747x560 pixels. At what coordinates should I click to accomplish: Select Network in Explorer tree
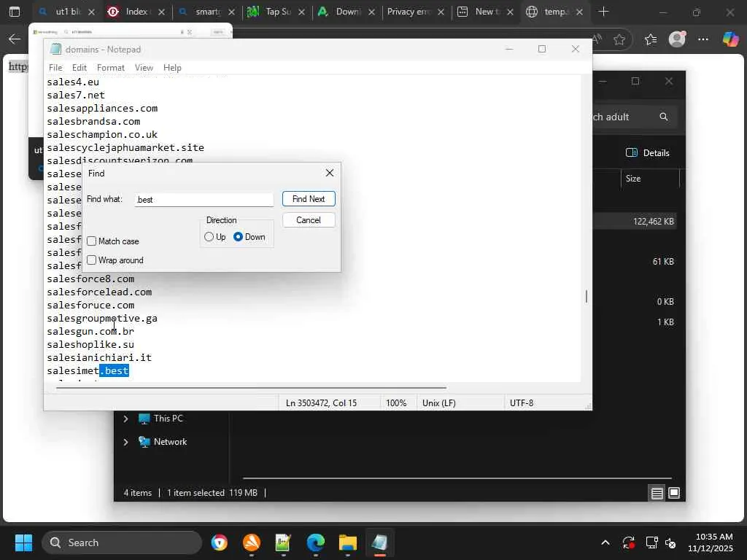pos(163,442)
